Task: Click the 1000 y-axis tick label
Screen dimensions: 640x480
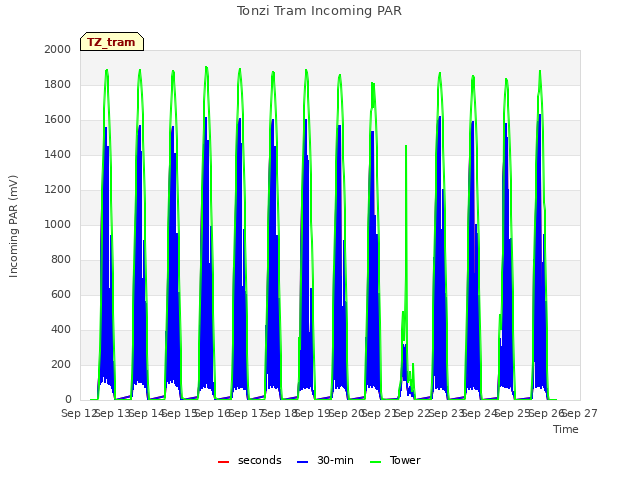Action: [x=58, y=224]
